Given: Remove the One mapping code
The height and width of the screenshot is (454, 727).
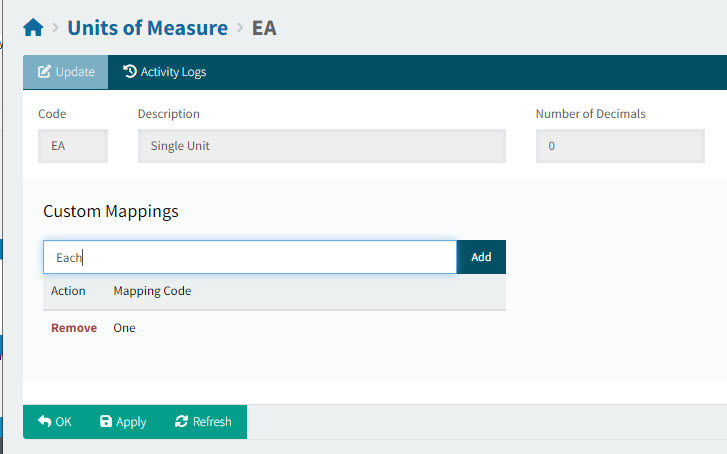Looking at the screenshot, I should click(74, 328).
